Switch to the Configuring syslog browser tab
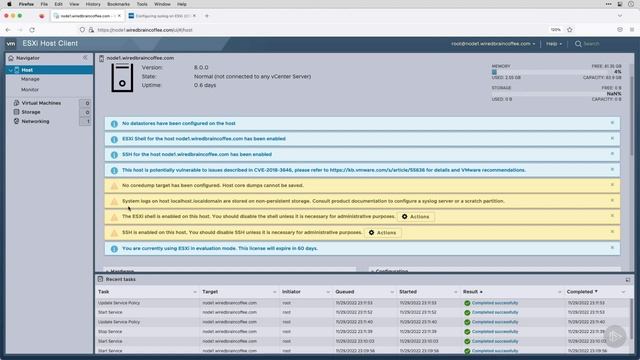The height and width of the screenshot is (360, 640). coord(162,16)
